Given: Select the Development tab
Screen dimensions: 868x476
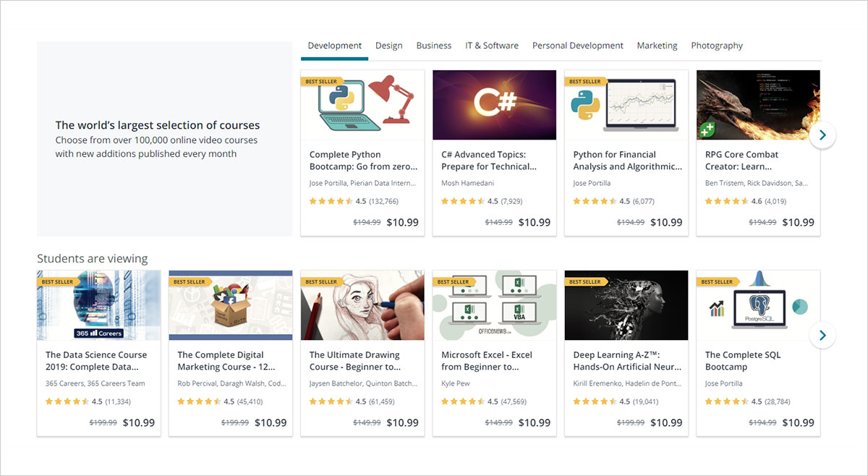Looking at the screenshot, I should pyautogui.click(x=335, y=46).
